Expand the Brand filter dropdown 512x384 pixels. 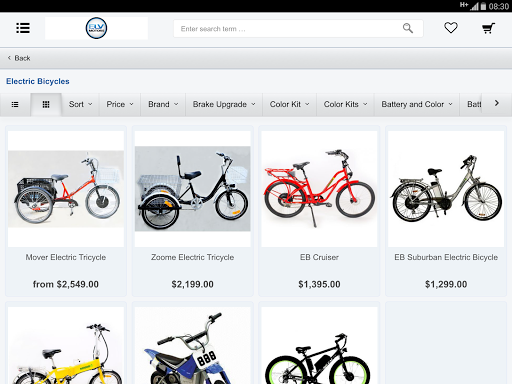coord(163,104)
